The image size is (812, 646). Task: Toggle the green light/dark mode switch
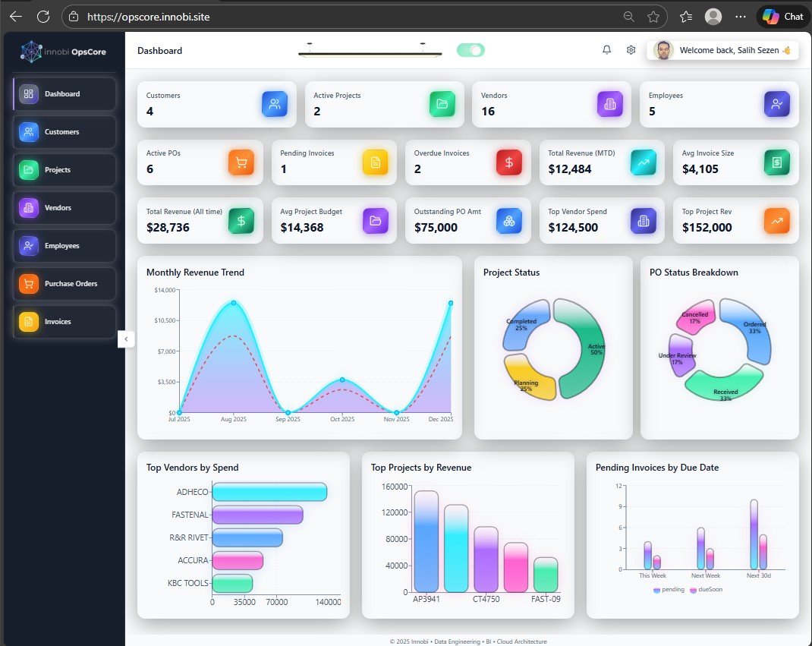(x=470, y=49)
